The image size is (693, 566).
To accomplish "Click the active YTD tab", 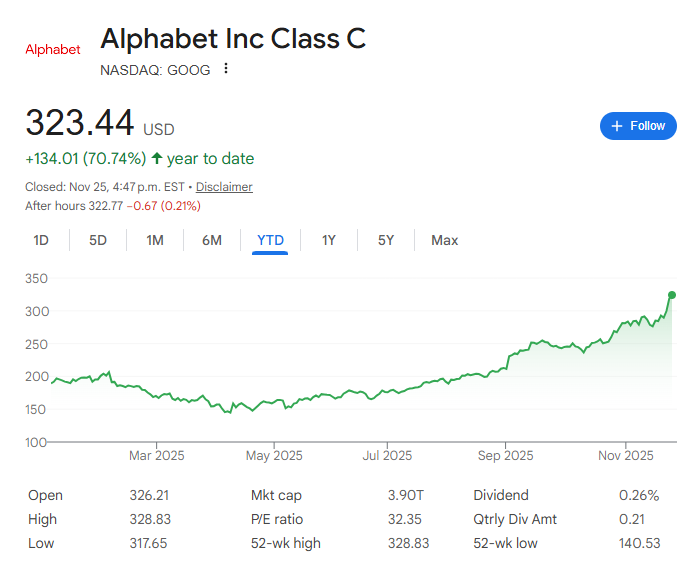I will tap(270, 240).
